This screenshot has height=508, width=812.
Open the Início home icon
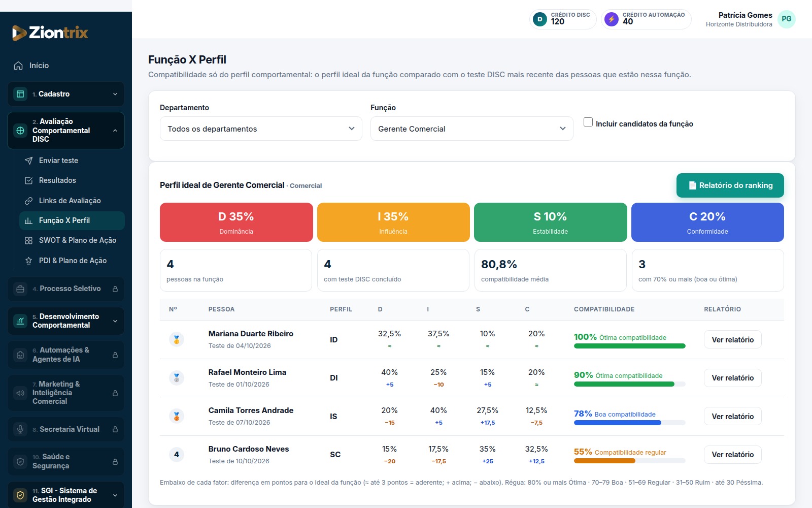[x=18, y=66]
